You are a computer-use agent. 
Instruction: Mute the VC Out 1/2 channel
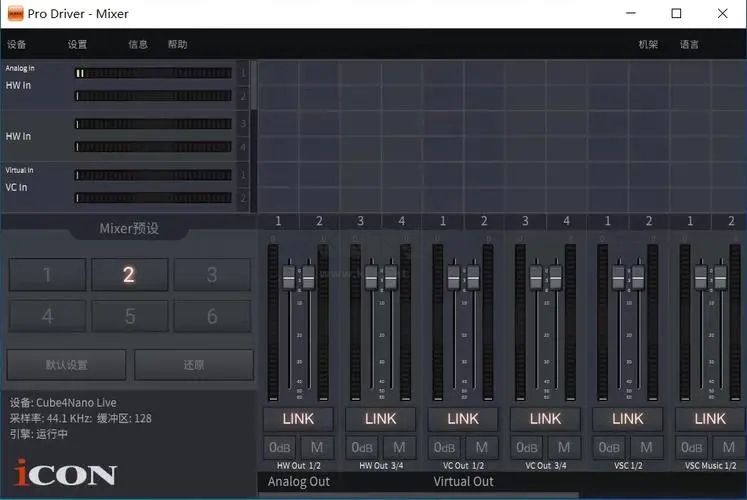(481, 448)
